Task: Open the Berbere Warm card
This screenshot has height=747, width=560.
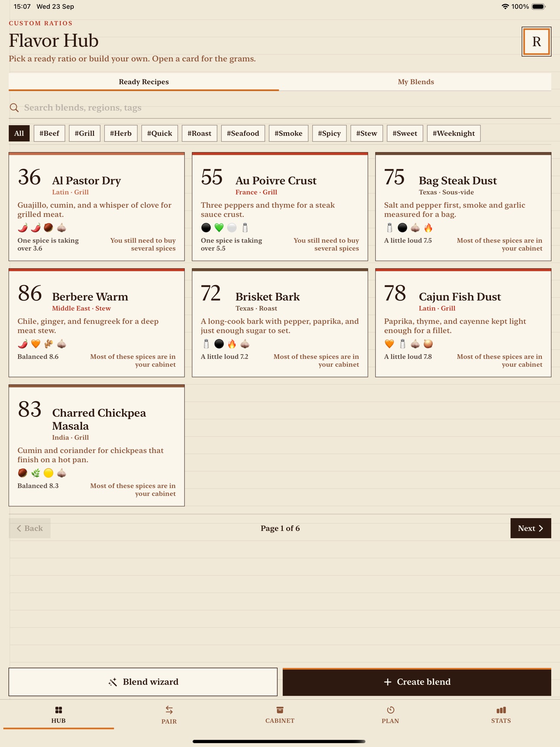Action: pyautogui.click(x=96, y=323)
